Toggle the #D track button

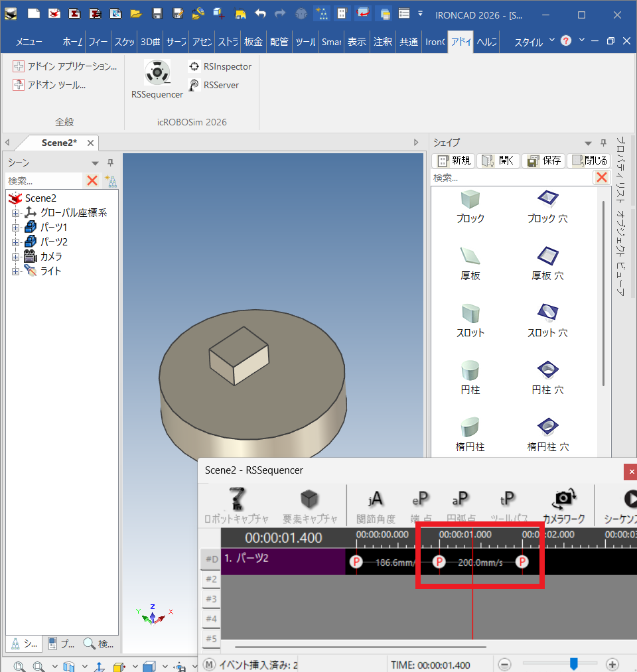211,559
